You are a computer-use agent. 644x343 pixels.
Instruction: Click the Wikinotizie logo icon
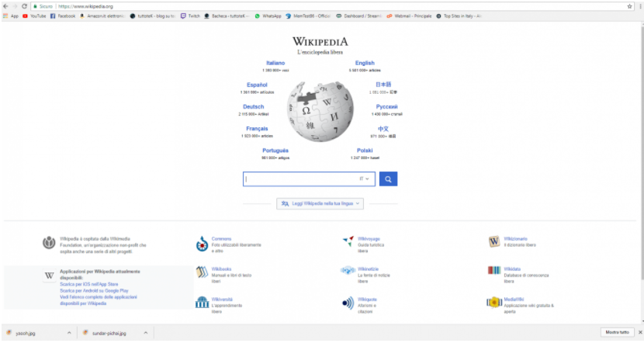(x=348, y=270)
